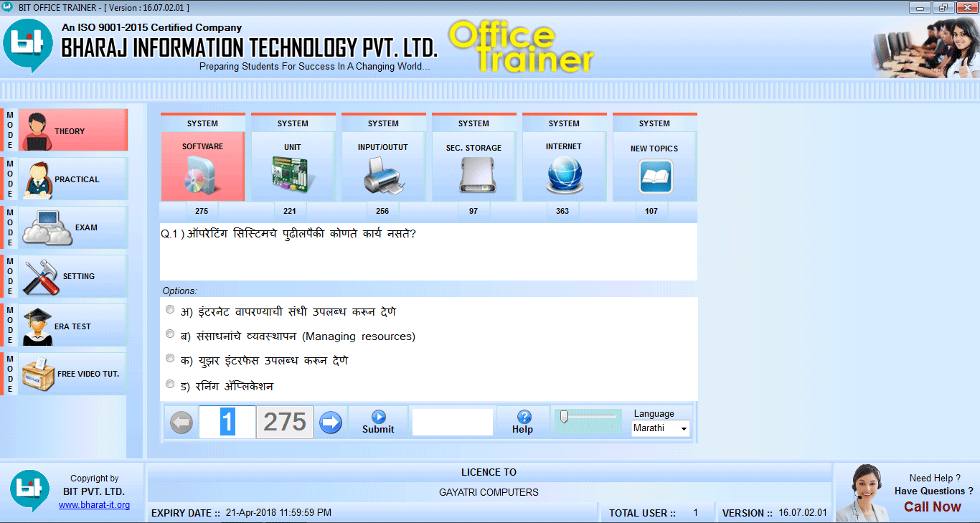The width and height of the screenshot is (980, 523).
Task: Go to previous question with left arrow
Action: tap(182, 423)
